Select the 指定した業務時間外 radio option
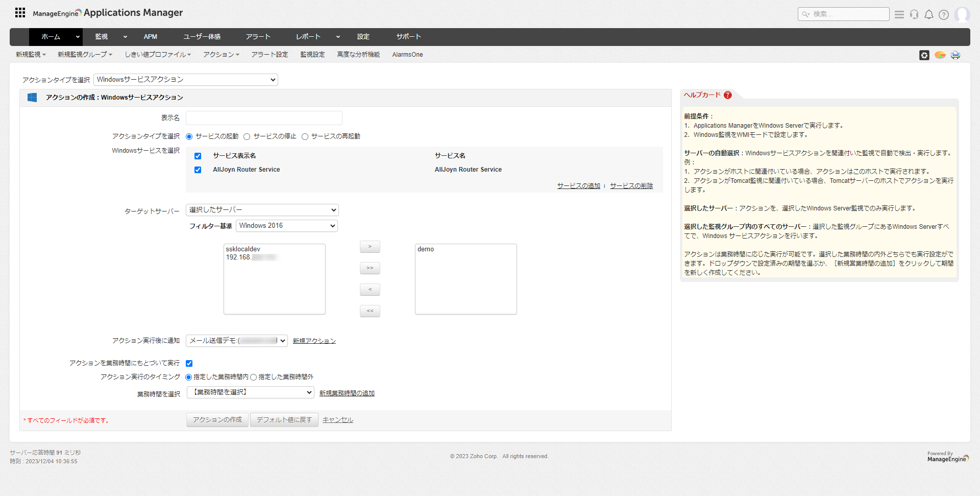980x496 pixels. 254,377
